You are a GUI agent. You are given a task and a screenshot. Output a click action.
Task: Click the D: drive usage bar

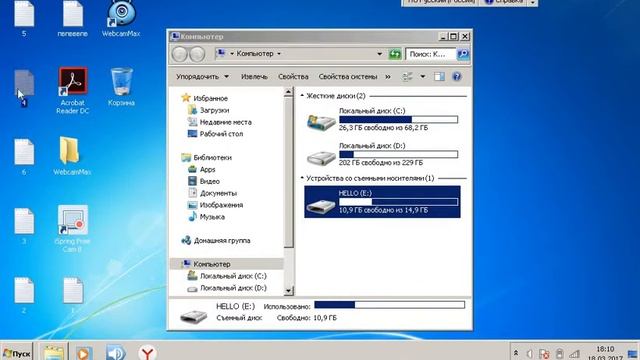(x=398, y=154)
